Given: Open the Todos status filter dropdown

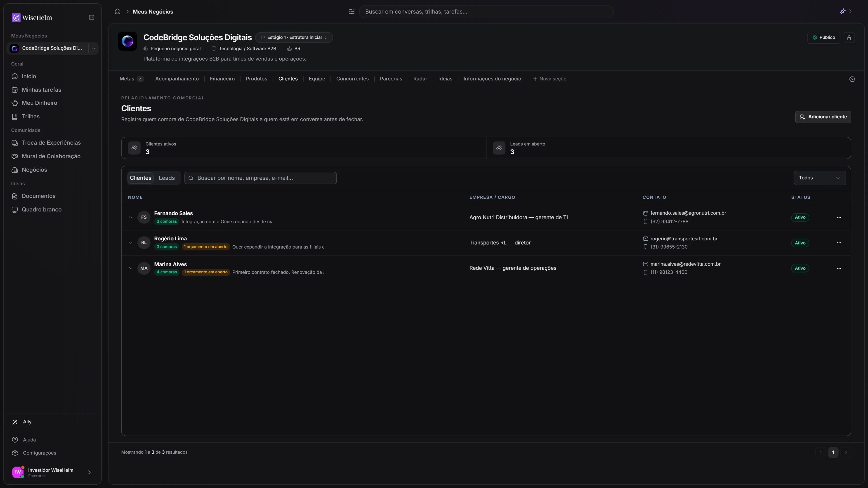Looking at the screenshot, I should (x=819, y=178).
